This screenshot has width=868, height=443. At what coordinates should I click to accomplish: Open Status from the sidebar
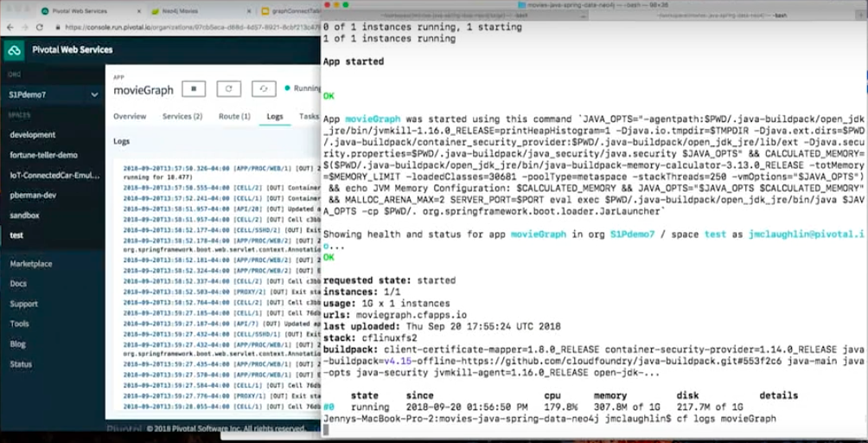point(21,363)
